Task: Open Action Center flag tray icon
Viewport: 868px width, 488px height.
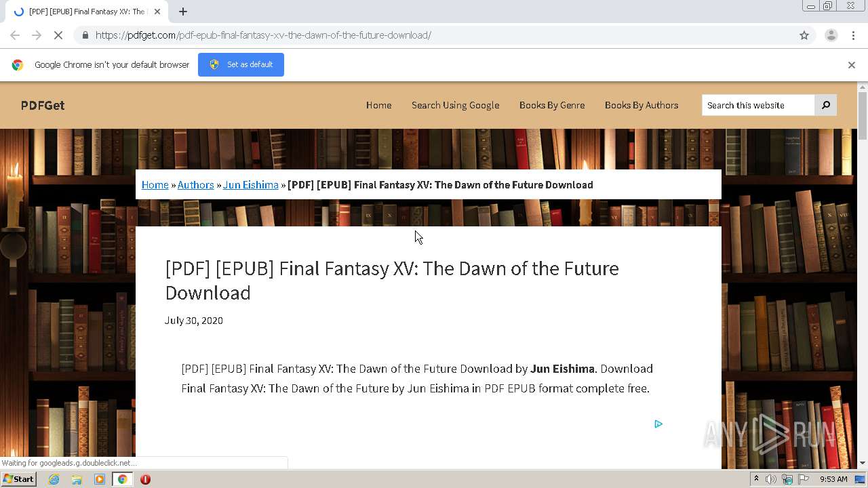Action: coord(804,479)
